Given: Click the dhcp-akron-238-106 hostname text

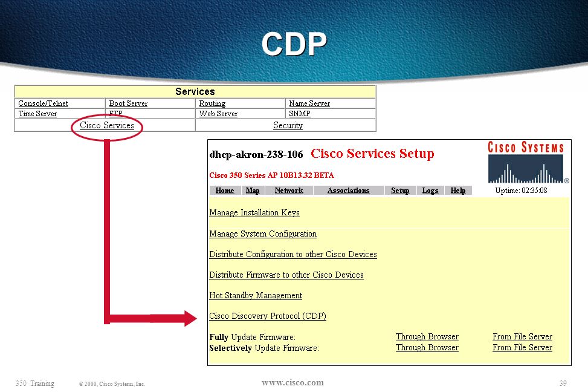Looking at the screenshot, I should click(x=256, y=154).
